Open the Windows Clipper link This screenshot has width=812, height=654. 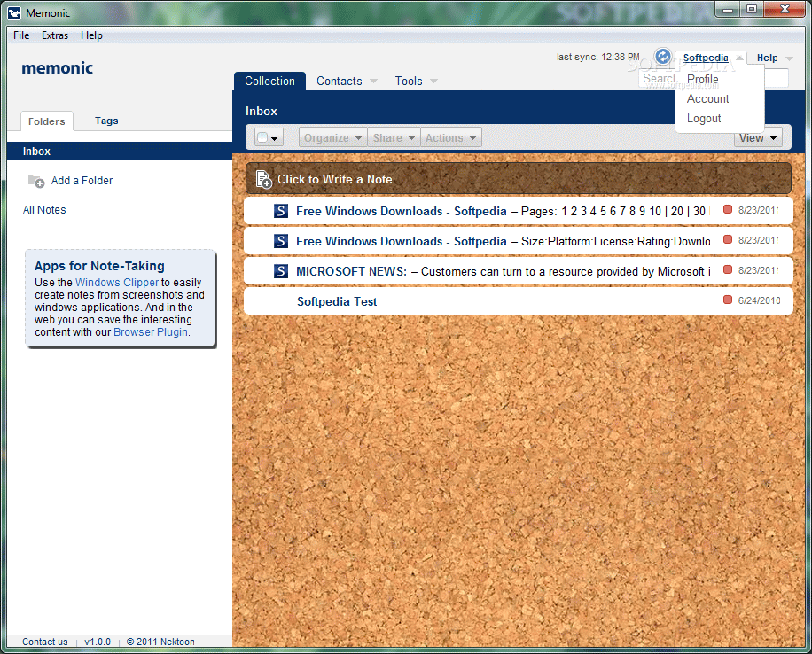117,282
